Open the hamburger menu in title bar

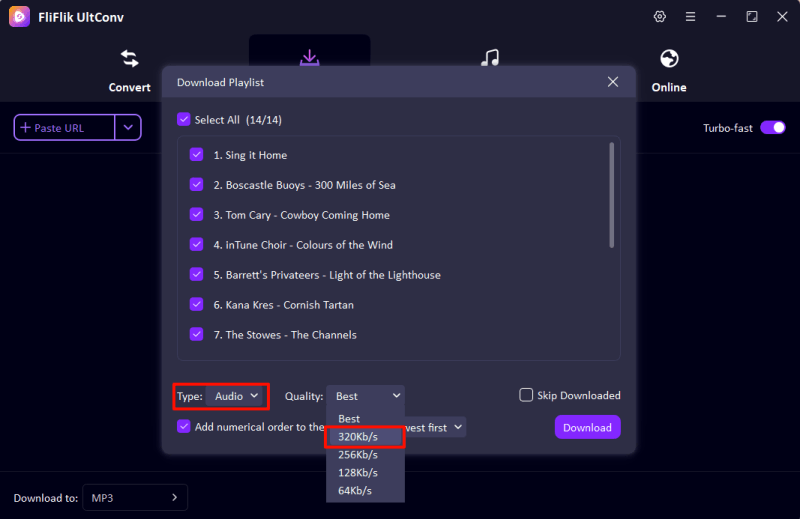[x=690, y=17]
